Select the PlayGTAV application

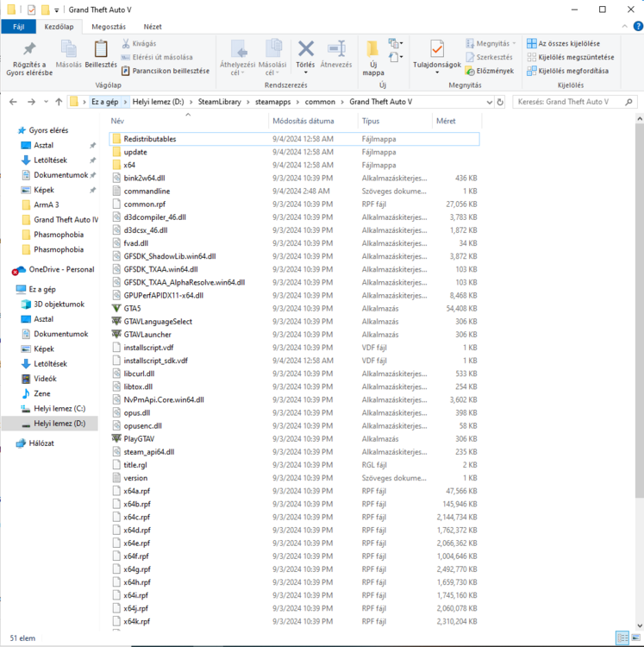pyautogui.click(x=294, y=438)
